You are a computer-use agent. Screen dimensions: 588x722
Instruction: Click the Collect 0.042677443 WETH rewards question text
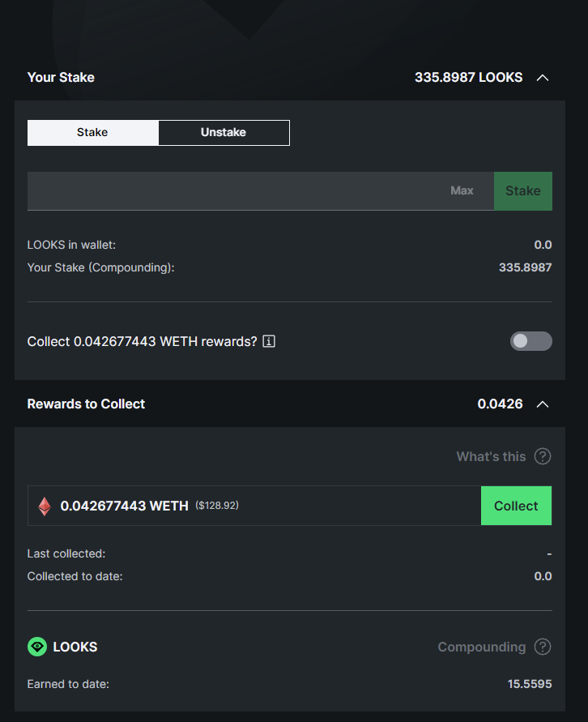tap(143, 342)
